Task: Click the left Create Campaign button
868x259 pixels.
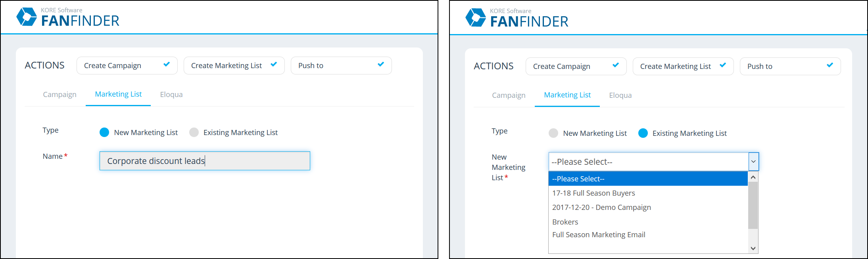Action: coord(127,65)
